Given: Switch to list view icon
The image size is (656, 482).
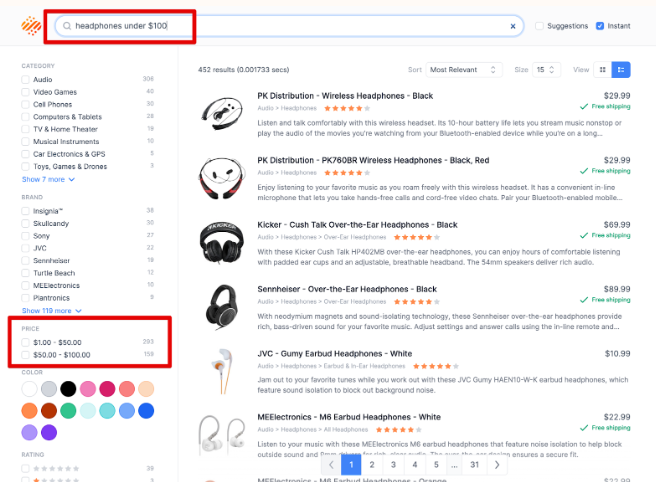Looking at the screenshot, I should tap(621, 70).
